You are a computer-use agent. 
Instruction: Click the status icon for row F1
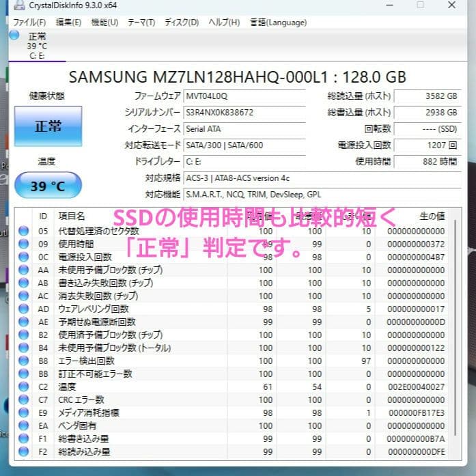point(23,438)
